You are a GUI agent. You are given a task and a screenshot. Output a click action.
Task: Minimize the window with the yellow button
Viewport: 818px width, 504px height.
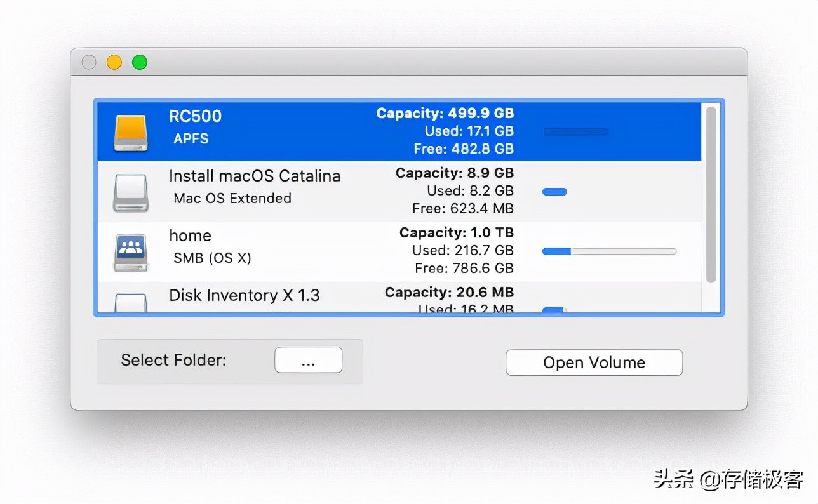(x=114, y=62)
